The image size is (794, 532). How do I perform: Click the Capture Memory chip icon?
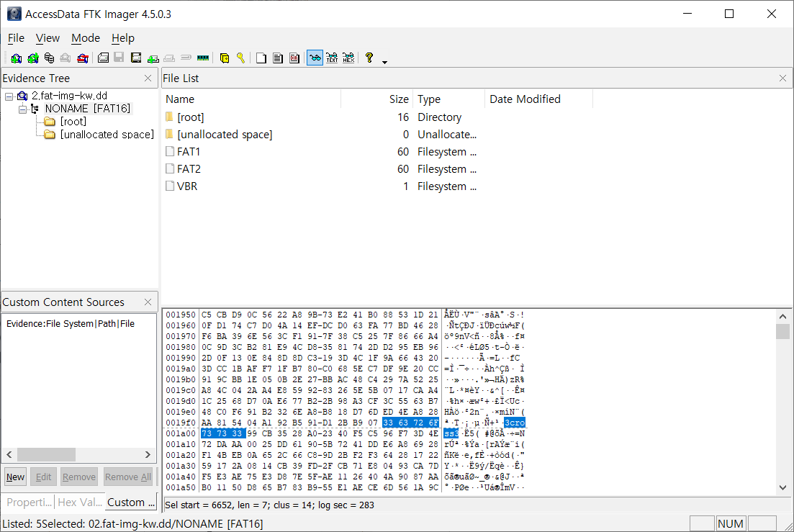tap(203, 58)
